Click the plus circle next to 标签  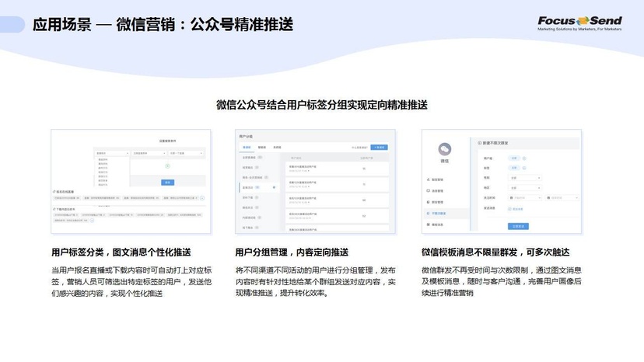click(524, 168)
